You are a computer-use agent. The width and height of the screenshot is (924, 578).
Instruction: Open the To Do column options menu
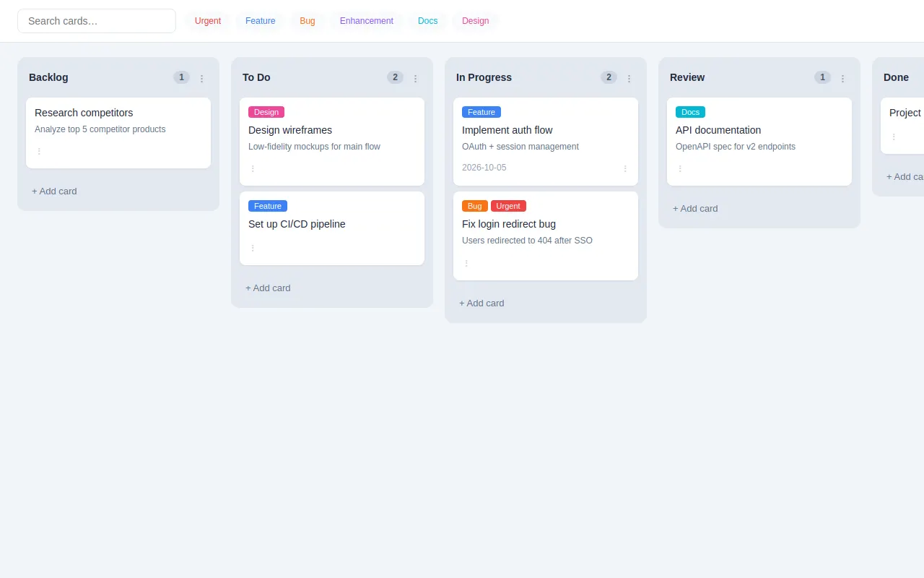click(x=415, y=78)
